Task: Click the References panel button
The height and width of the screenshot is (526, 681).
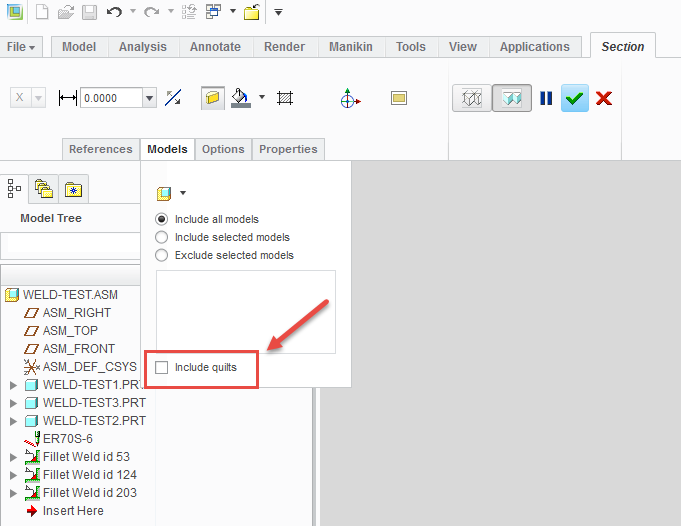Action: tap(100, 149)
